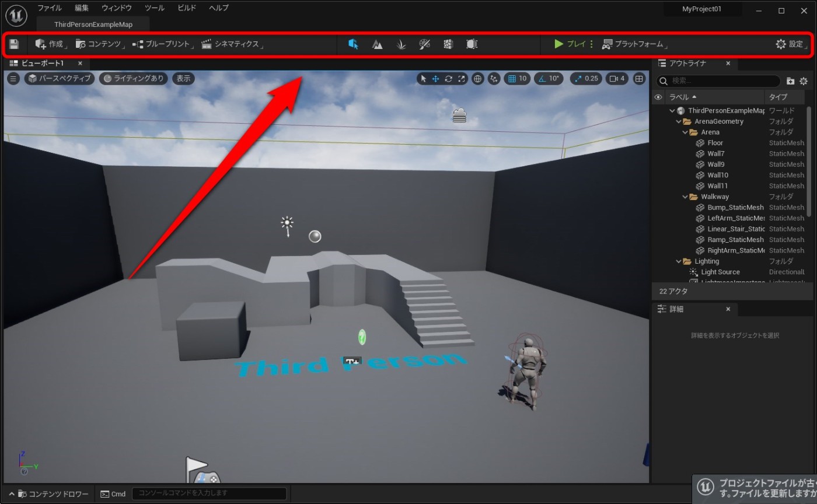Activate the Landscape editing mode
This screenshot has width=817, height=504.
[377, 44]
